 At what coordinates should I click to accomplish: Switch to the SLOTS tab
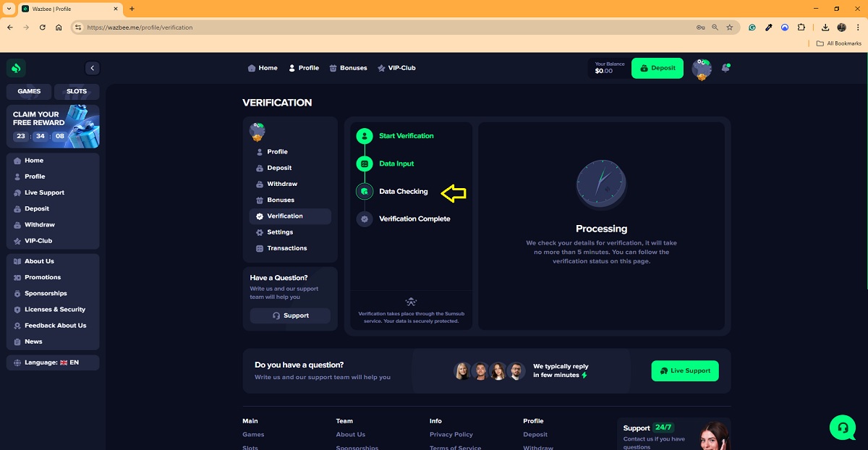pos(77,91)
